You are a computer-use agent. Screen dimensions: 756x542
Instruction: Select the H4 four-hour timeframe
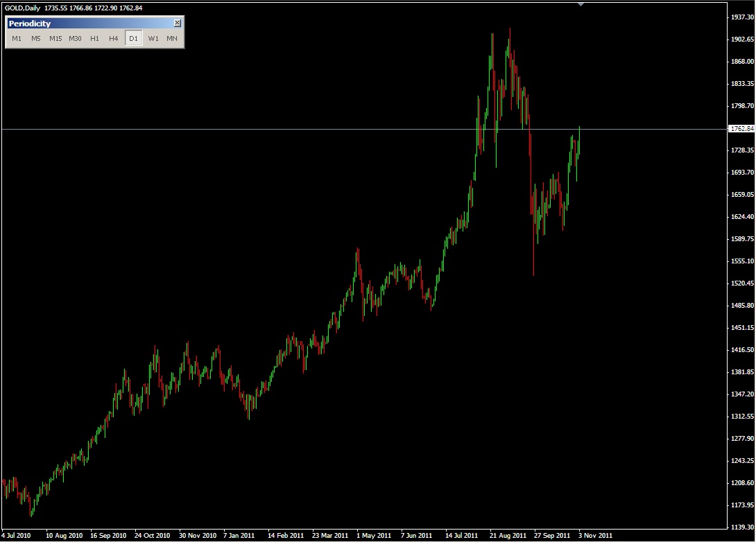coord(113,39)
